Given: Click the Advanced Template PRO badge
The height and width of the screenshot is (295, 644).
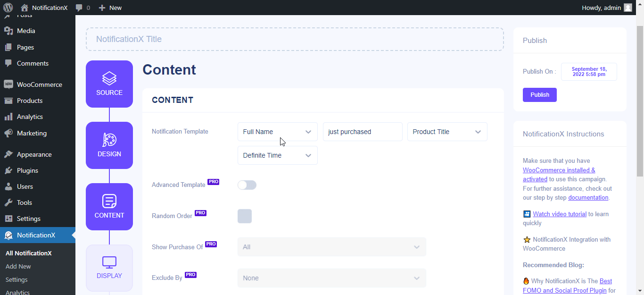Looking at the screenshot, I should [214, 182].
